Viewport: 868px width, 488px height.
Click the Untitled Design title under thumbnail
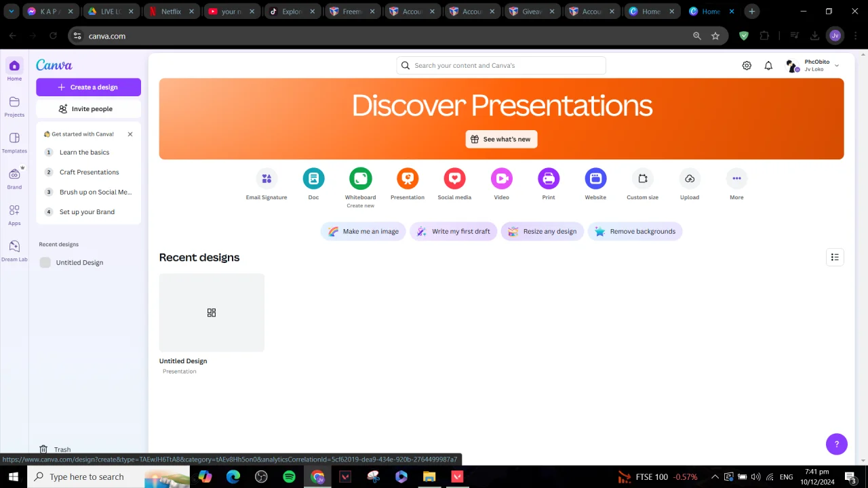tap(183, 361)
